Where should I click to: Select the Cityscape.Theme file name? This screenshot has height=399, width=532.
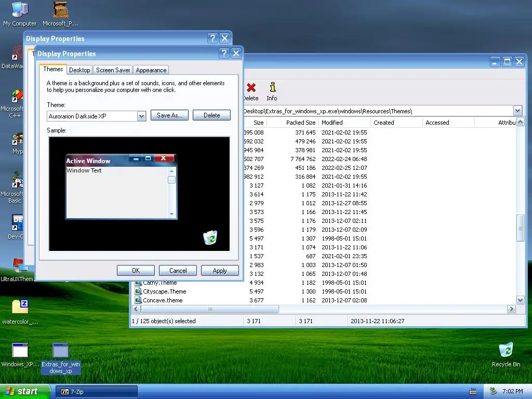[x=165, y=291]
